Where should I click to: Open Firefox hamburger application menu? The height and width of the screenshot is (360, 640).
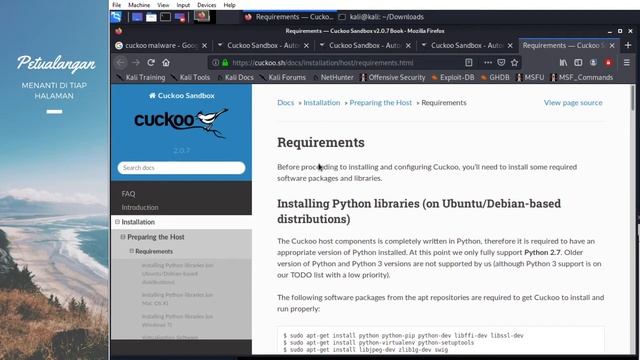tap(627, 62)
